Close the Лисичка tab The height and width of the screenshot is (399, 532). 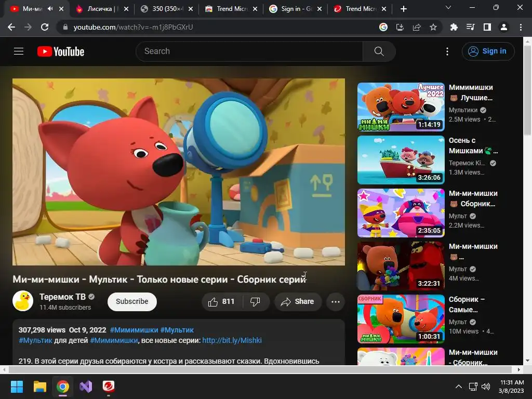[x=126, y=9]
